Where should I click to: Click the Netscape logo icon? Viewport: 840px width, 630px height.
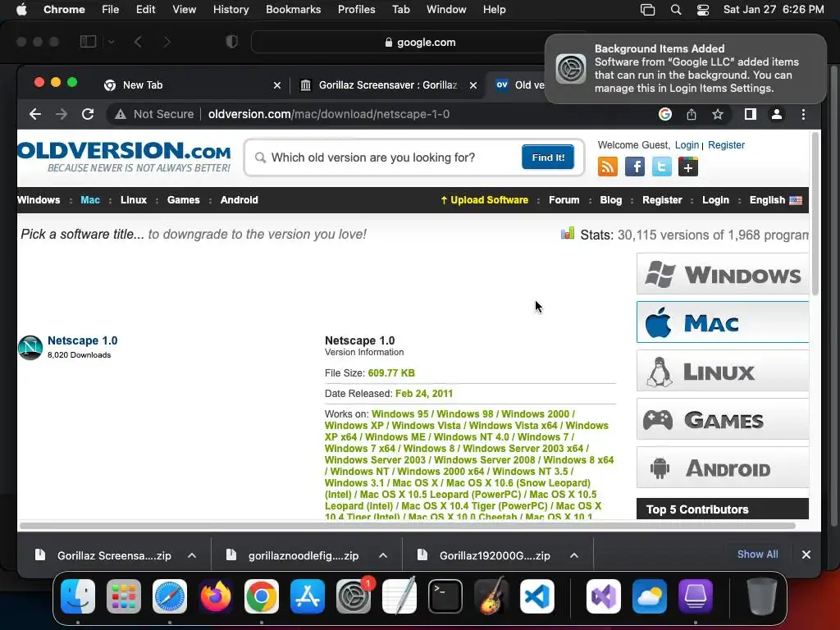30,348
